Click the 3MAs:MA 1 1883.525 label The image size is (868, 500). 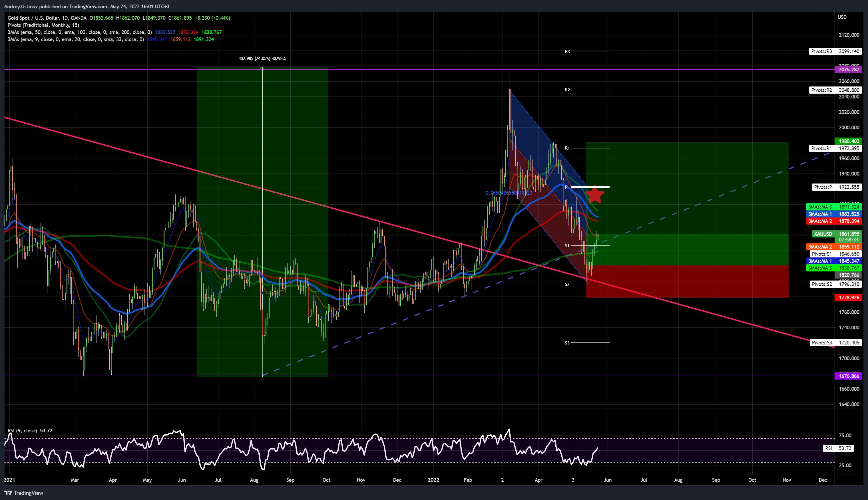tap(834, 214)
